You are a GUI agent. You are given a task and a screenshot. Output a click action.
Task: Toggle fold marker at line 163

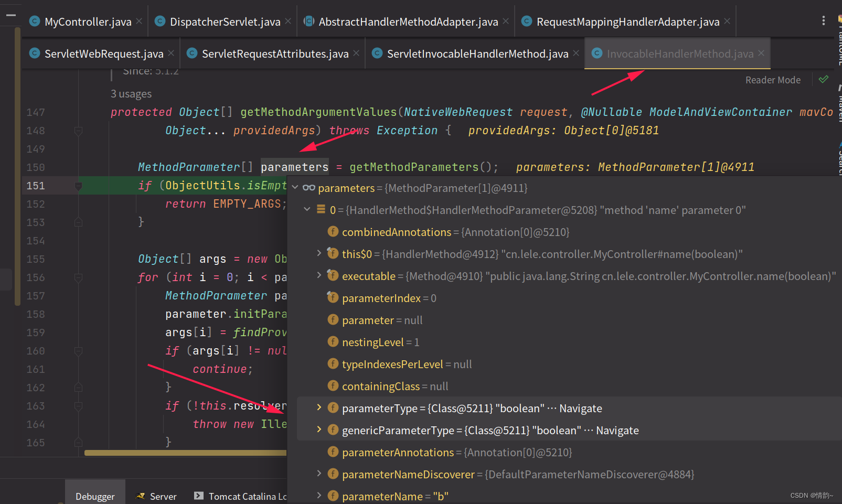(x=78, y=406)
